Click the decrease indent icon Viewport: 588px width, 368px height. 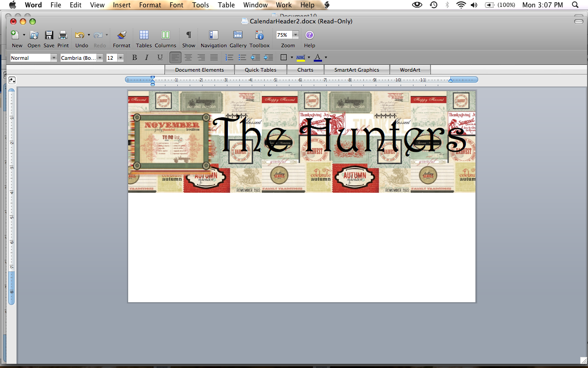click(255, 57)
